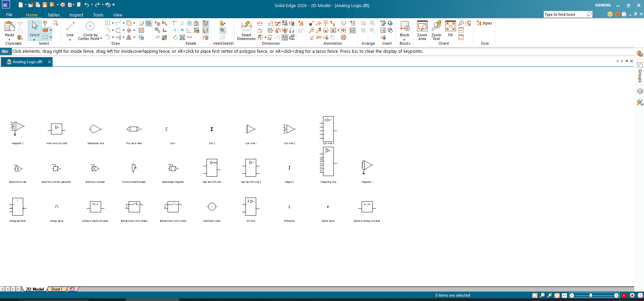Open the Layers panel on right sidebar
644x301 pixels.
[x=640, y=91]
